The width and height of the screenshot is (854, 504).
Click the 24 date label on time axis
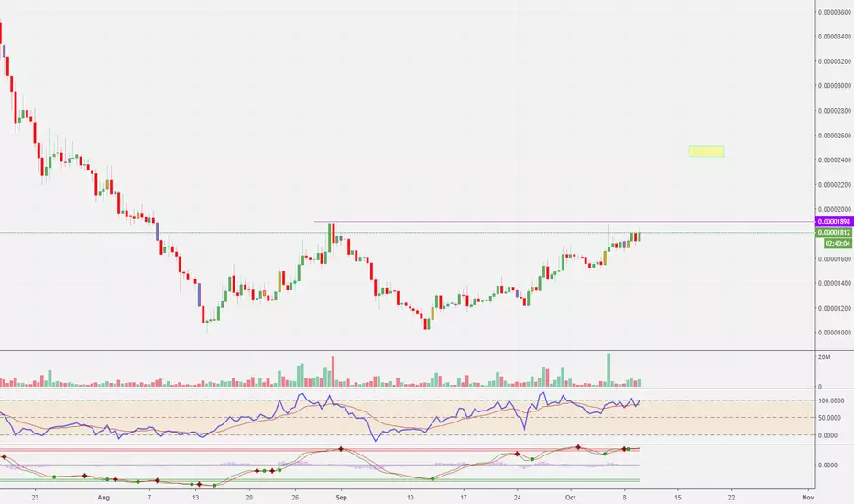(x=518, y=498)
